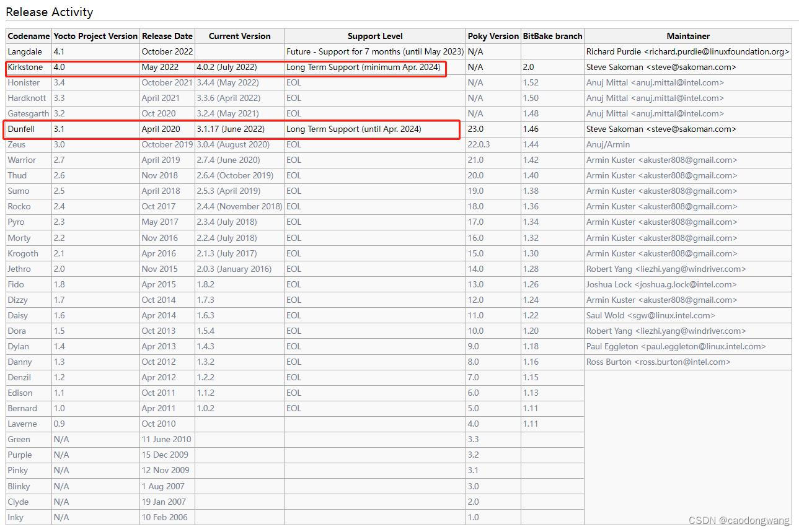Click the Blinky codename cell
Viewport: 799px width, 532px height.
click(29, 486)
